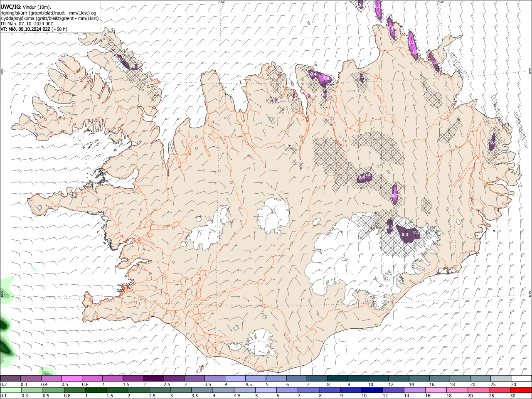Image resolution: width=532 pixels, height=399 pixels.
Task: Click the '0.4' label in the upper legend
Action: pyautogui.click(x=44, y=384)
